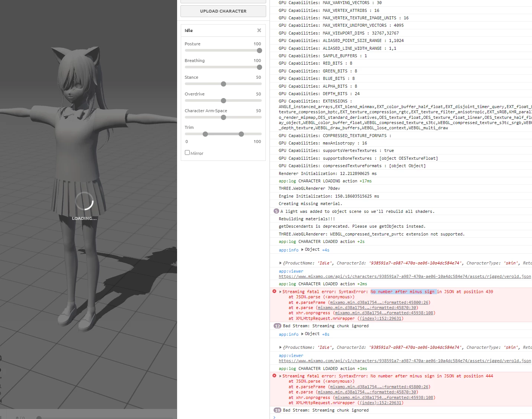Open formatted:45800:26 link in position 444 error

[x=379, y=387]
